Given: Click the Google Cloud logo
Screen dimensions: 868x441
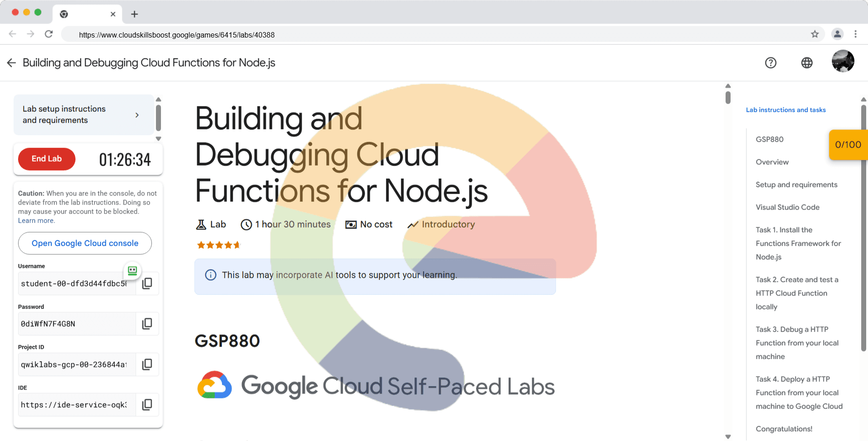Looking at the screenshot, I should tap(215, 385).
